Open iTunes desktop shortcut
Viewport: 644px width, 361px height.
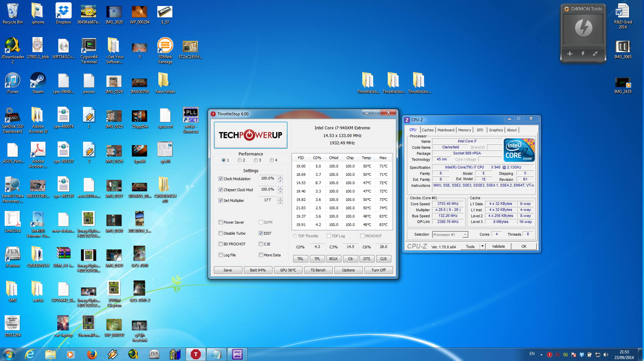13,83
